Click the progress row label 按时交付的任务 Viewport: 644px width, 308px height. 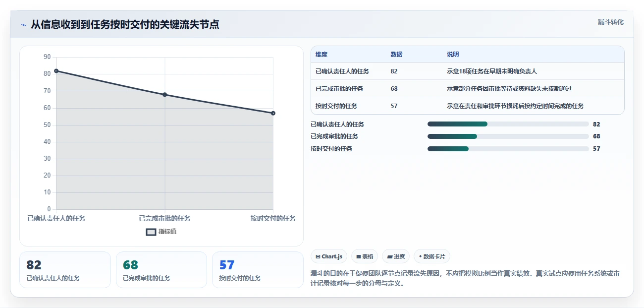point(331,149)
